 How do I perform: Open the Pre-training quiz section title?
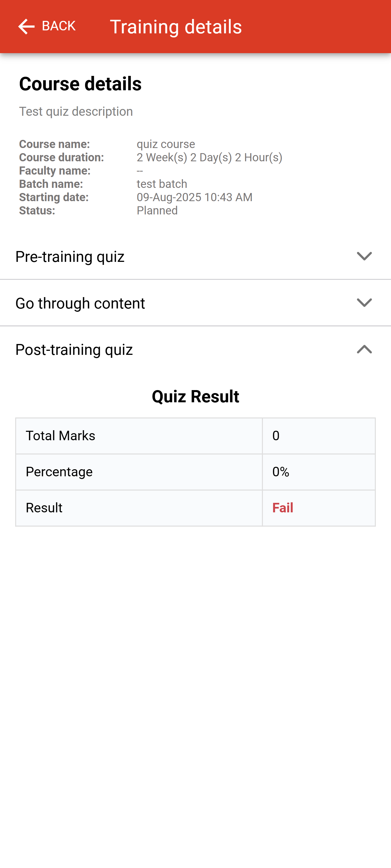[x=70, y=257]
